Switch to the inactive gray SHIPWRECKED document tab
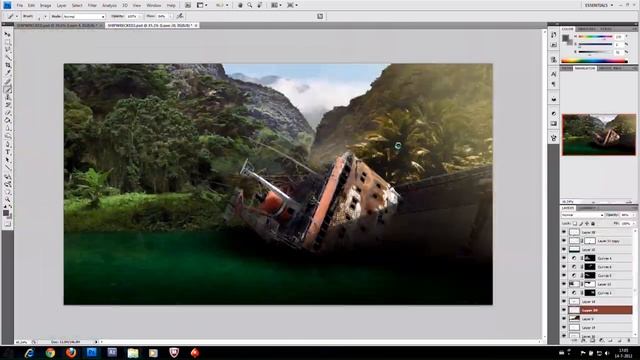The width and height of the screenshot is (640, 360). (59, 25)
